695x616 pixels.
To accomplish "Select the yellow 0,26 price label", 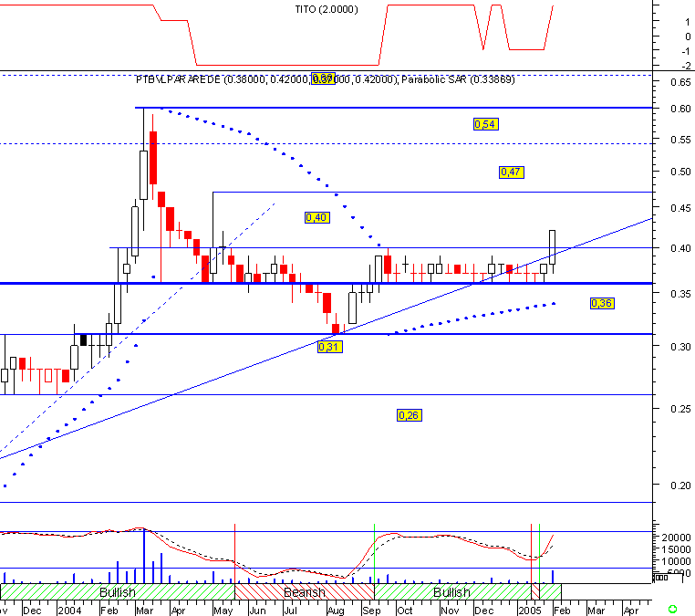I will click(x=410, y=415).
